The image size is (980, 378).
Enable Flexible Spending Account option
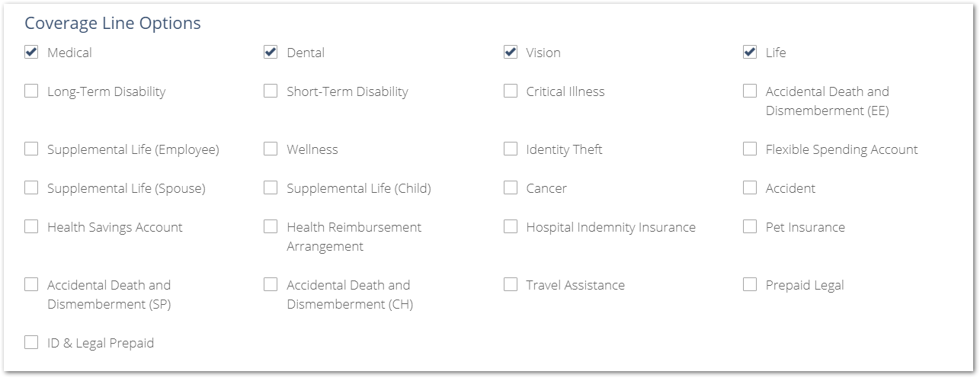click(750, 149)
